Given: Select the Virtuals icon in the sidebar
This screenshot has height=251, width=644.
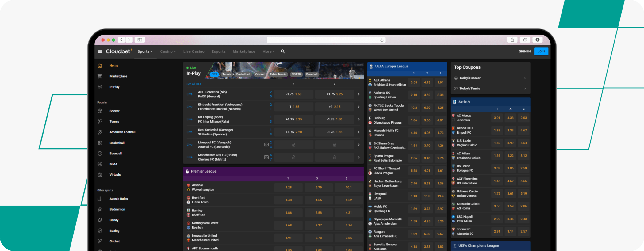Looking at the screenshot, I should (x=100, y=175).
